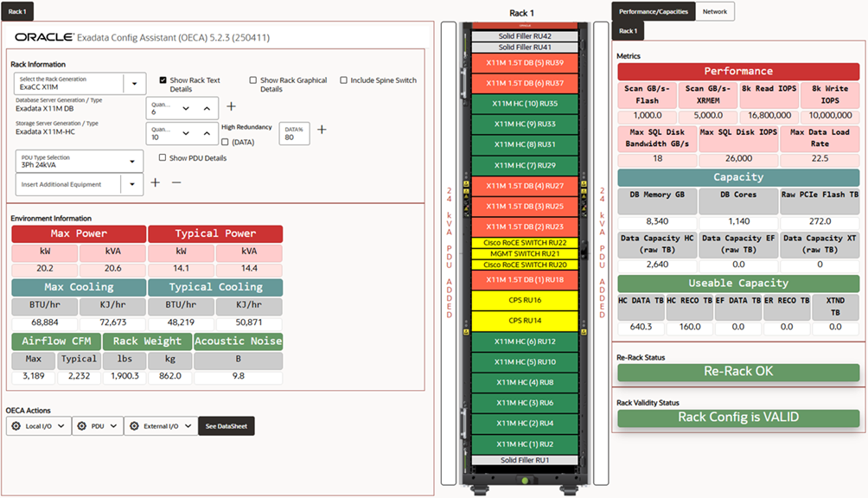This screenshot has height=498, width=868.
Task: Select CPS RU16 unit in rack
Action: (x=525, y=301)
